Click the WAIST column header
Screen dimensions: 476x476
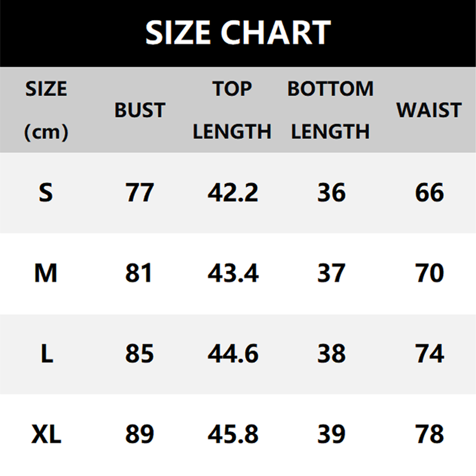[429, 110]
